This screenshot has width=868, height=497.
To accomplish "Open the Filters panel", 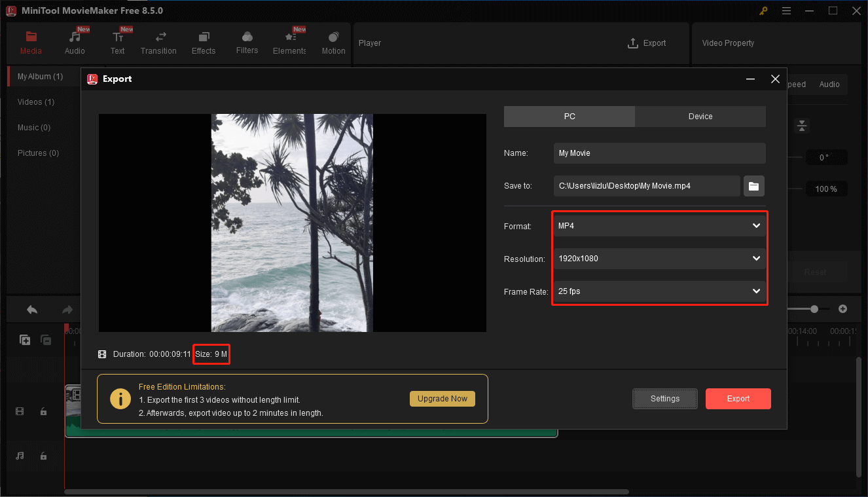I will [247, 41].
